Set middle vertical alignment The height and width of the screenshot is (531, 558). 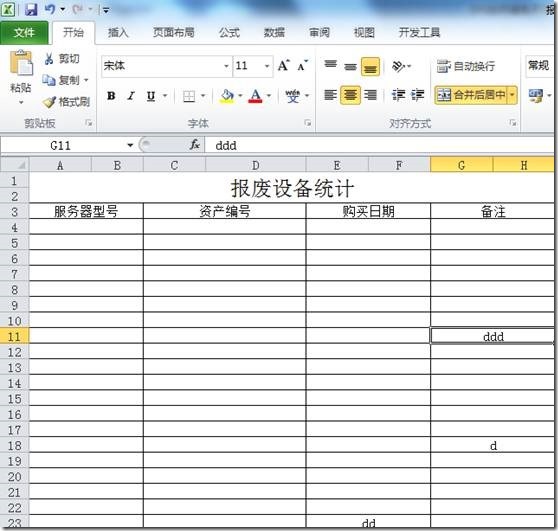pyautogui.click(x=351, y=66)
